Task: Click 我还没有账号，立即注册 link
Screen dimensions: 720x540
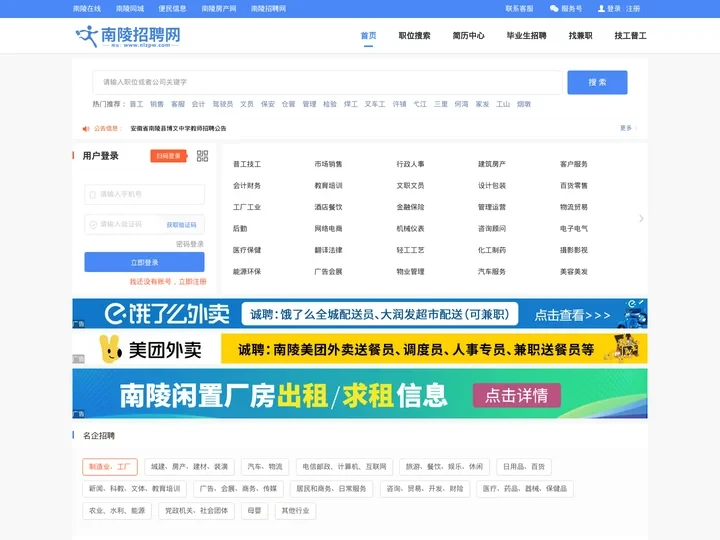Action: click(168, 281)
